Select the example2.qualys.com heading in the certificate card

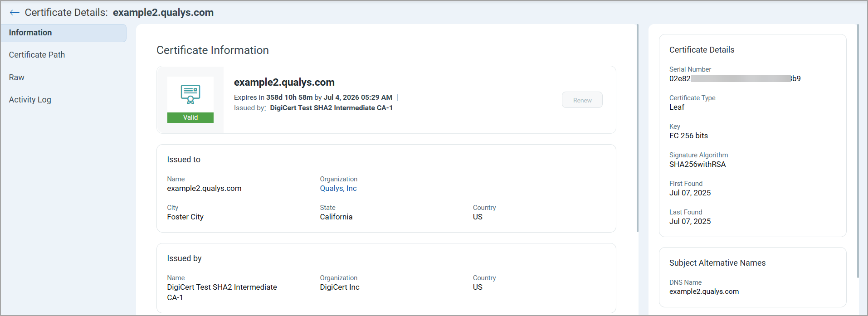pyautogui.click(x=284, y=83)
